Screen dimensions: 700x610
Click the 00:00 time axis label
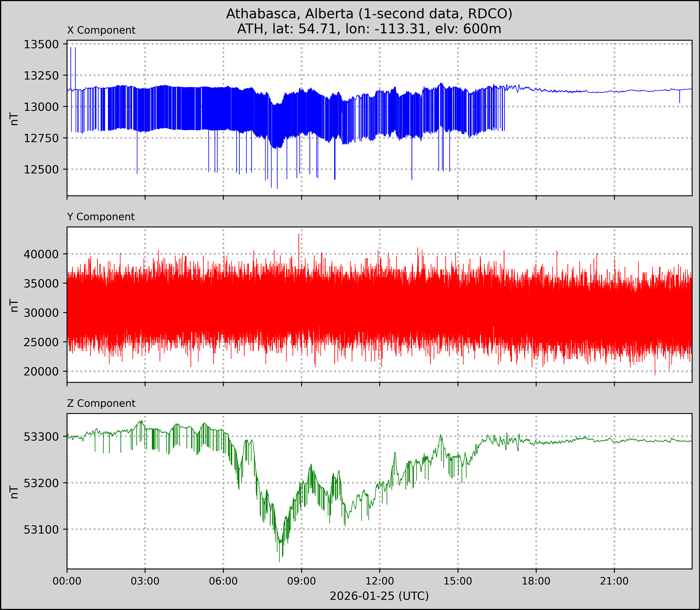pos(67,581)
